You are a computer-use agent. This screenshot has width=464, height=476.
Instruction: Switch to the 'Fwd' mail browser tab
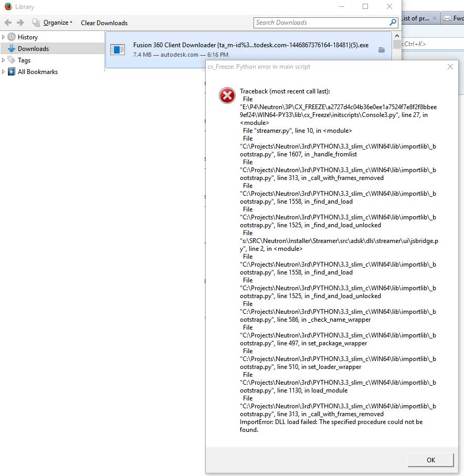(x=453, y=18)
